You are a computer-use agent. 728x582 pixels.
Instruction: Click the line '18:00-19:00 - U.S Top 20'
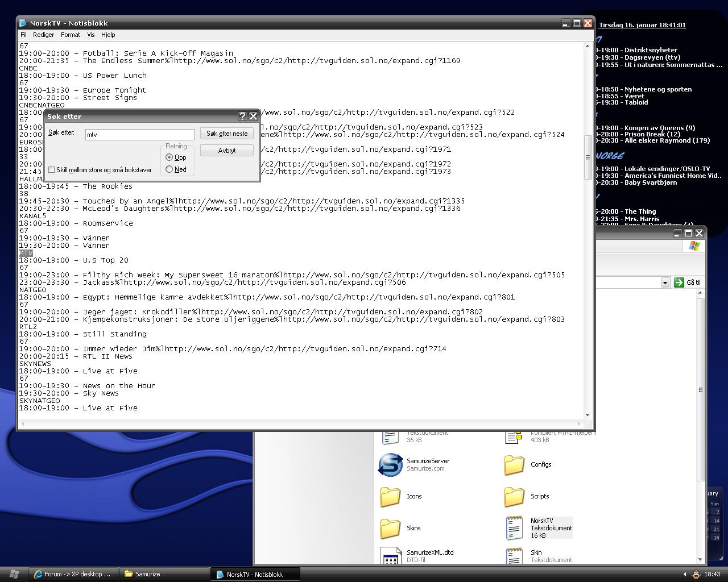[74, 260]
